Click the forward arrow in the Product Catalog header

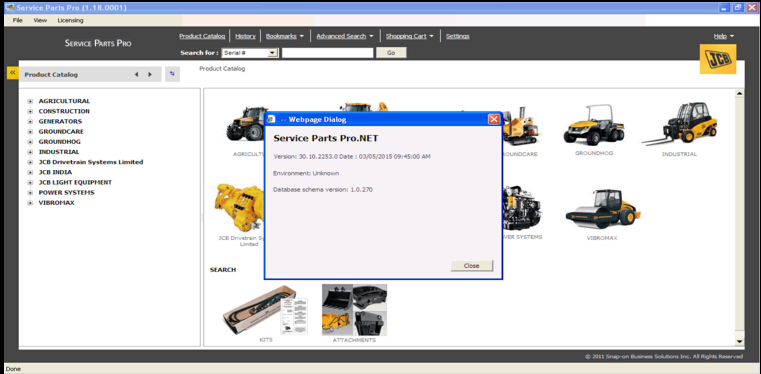[x=150, y=75]
